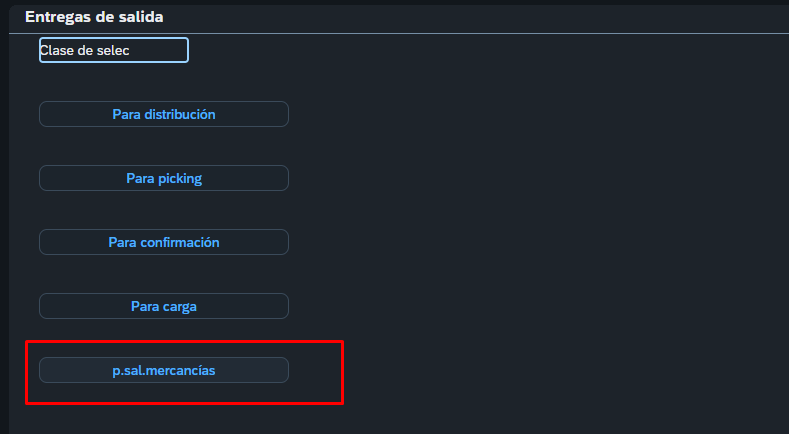The image size is (789, 434).
Task: Choose the "p.sal.mercancías" button
Action: pyautogui.click(x=164, y=370)
